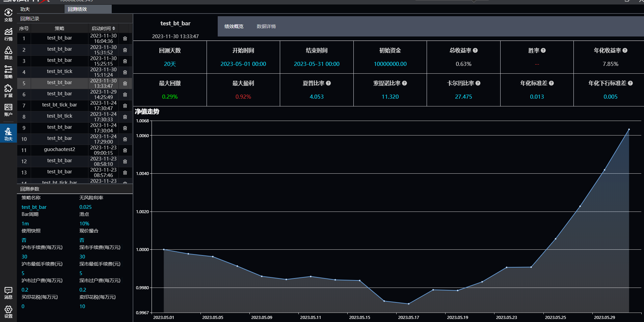Delete record 8 test_bt_tick trash icon

[125, 117]
